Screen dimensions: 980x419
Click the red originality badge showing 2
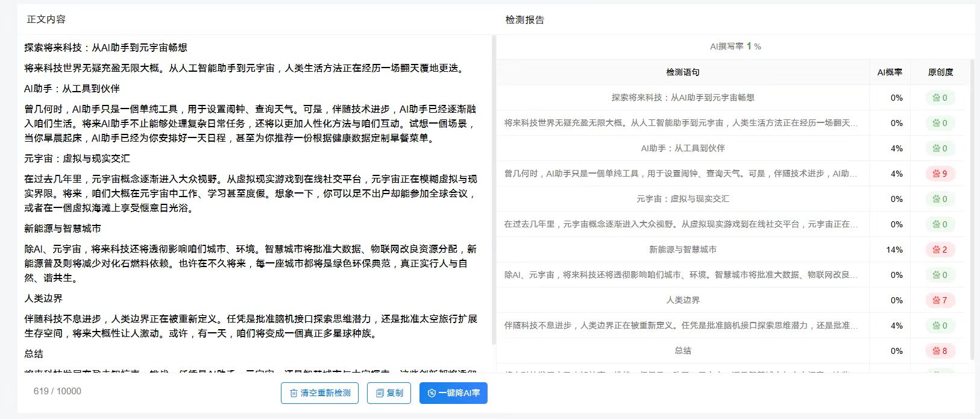pyautogui.click(x=940, y=250)
